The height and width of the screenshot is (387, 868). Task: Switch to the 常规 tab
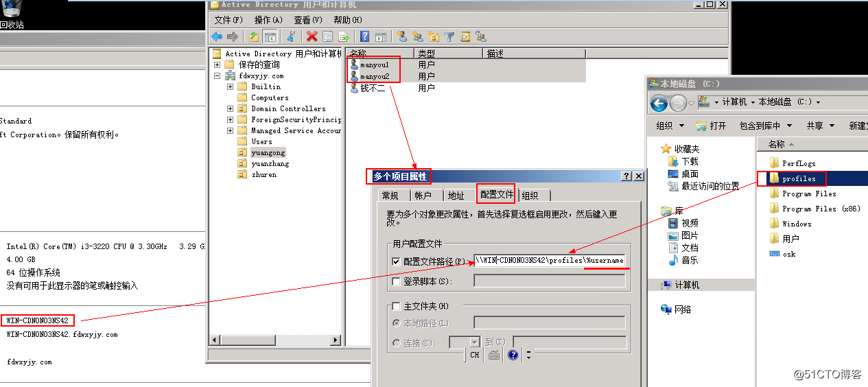click(390, 196)
